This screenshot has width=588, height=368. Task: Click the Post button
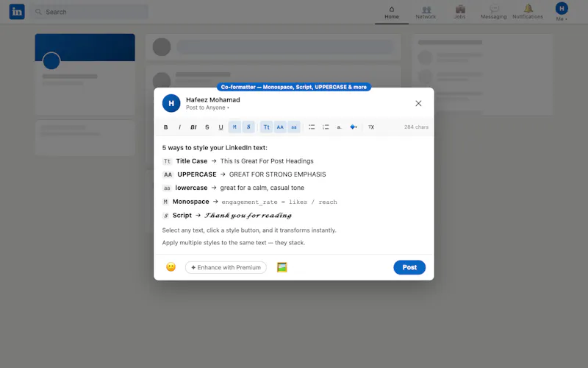(409, 267)
